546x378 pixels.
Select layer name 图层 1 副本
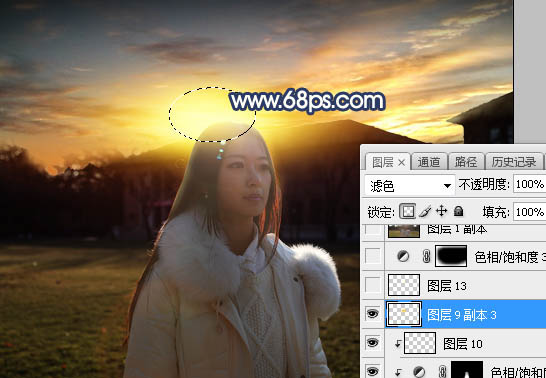[x=457, y=230]
